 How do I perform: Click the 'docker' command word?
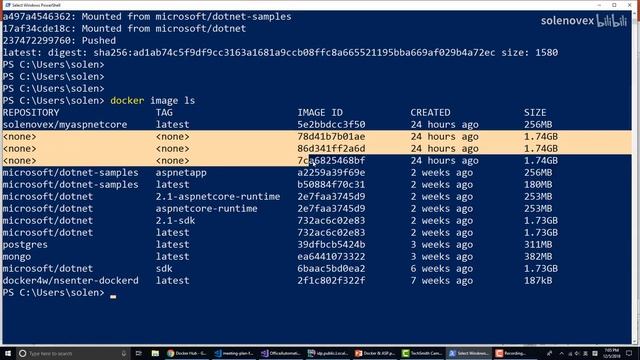[x=127, y=100]
